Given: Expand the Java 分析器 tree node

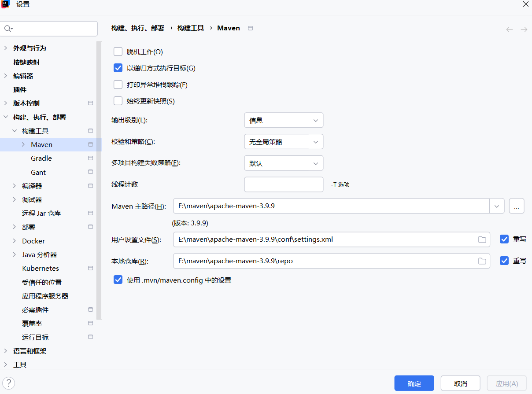Looking at the screenshot, I should click(15, 254).
